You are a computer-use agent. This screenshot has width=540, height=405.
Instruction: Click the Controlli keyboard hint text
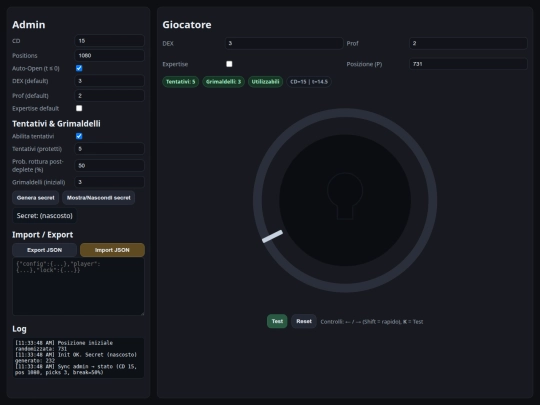(372, 322)
